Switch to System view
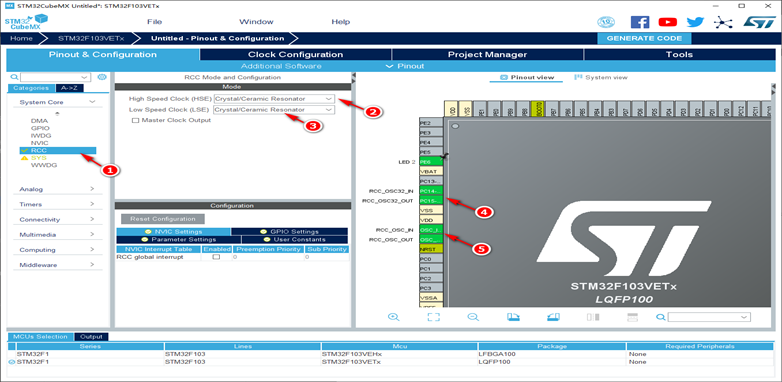 pyautogui.click(x=601, y=77)
